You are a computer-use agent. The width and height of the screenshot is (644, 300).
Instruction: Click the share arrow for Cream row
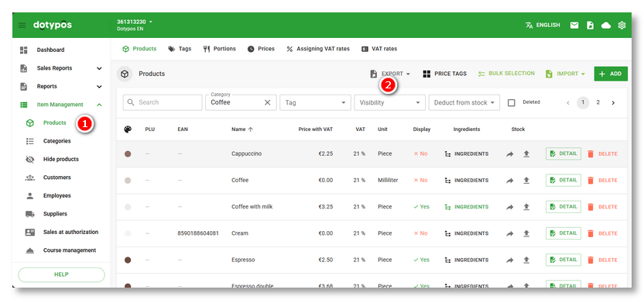[509, 233]
